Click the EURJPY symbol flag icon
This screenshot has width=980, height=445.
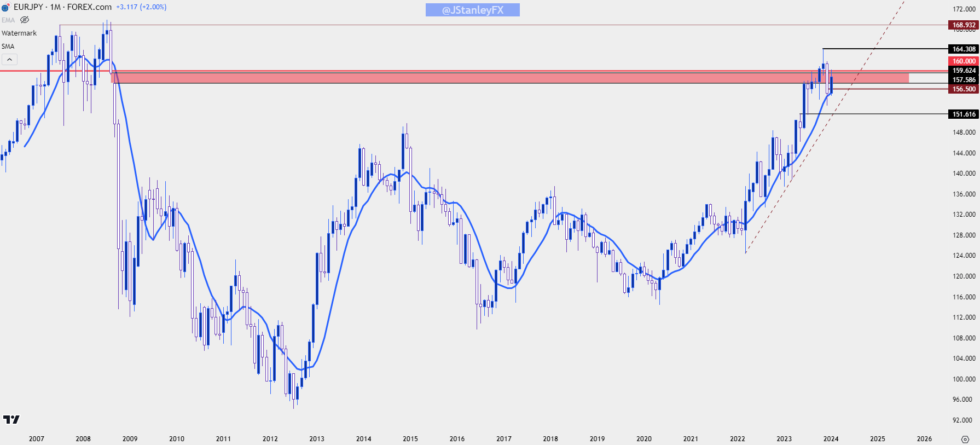(x=5, y=8)
